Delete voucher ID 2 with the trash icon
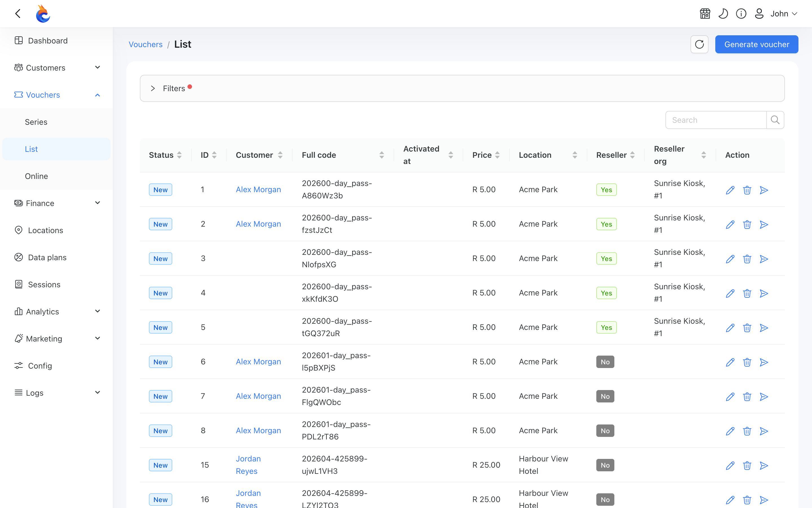812x508 pixels. pos(747,224)
